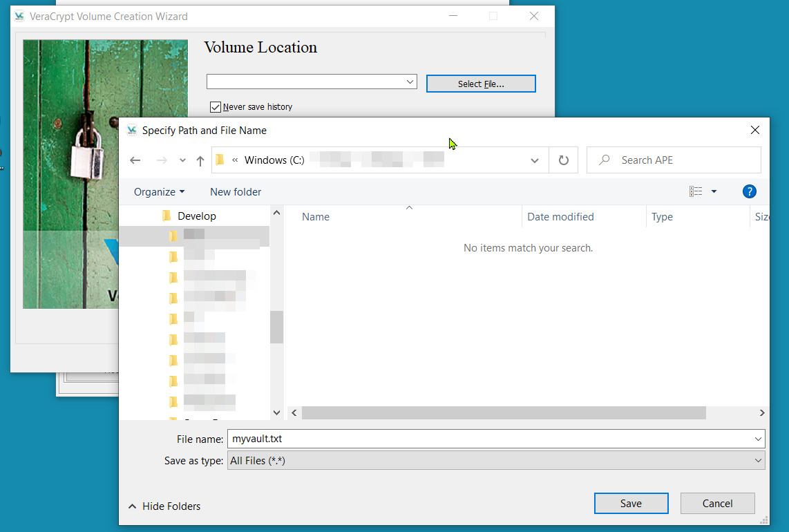
Task: Refresh the current folder view
Action: 564,160
